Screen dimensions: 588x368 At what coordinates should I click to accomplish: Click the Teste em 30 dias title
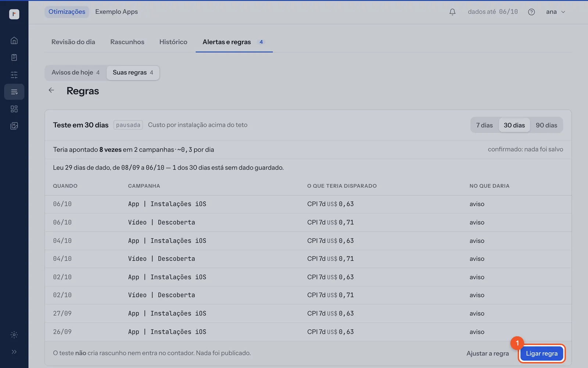pyautogui.click(x=80, y=125)
